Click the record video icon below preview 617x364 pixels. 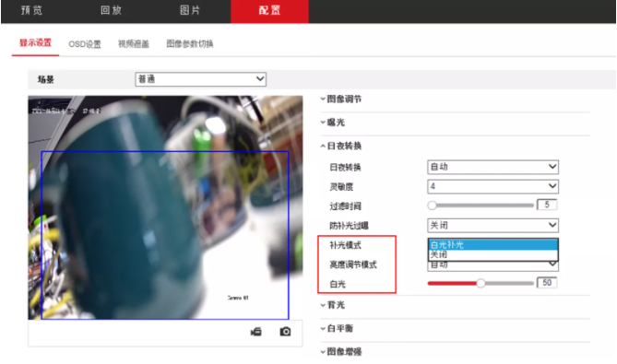256,332
